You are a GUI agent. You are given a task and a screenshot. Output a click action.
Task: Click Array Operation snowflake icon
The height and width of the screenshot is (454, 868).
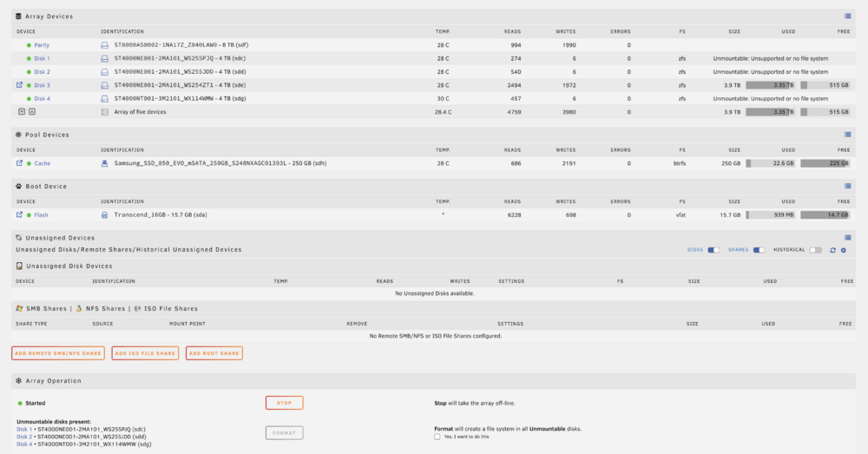18,381
